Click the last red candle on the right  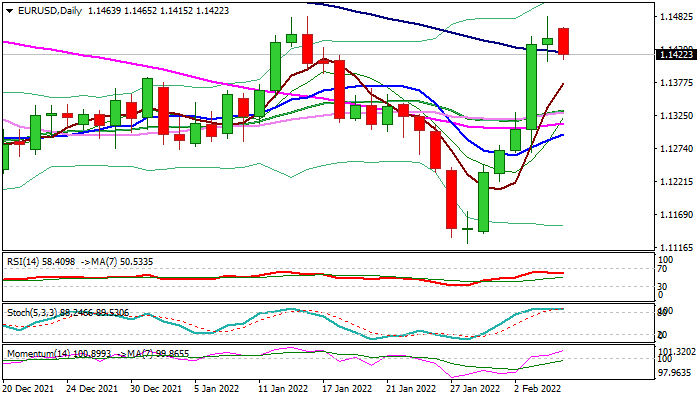[564, 41]
